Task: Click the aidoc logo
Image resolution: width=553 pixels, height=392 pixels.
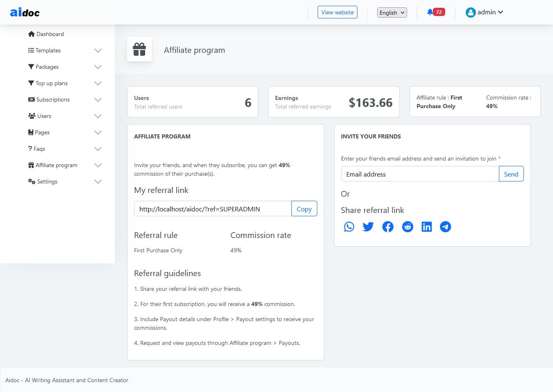Action: pyautogui.click(x=25, y=12)
